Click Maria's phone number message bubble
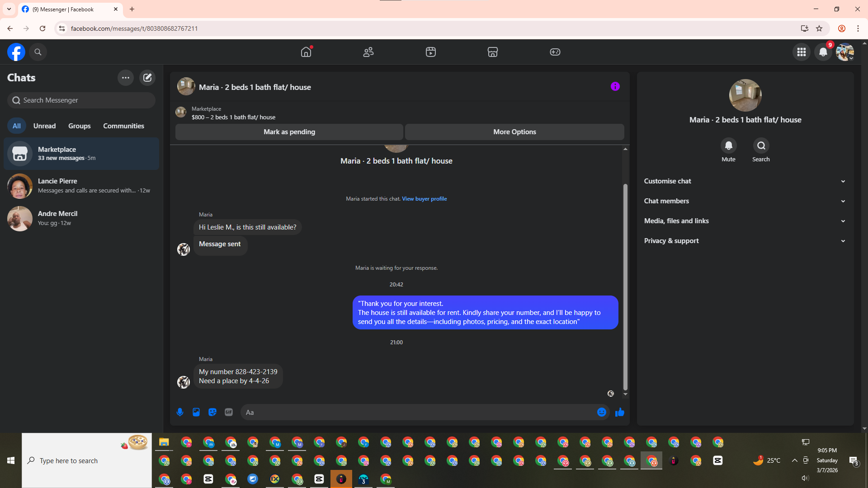This screenshot has width=868, height=488. pyautogui.click(x=238, y=376)
